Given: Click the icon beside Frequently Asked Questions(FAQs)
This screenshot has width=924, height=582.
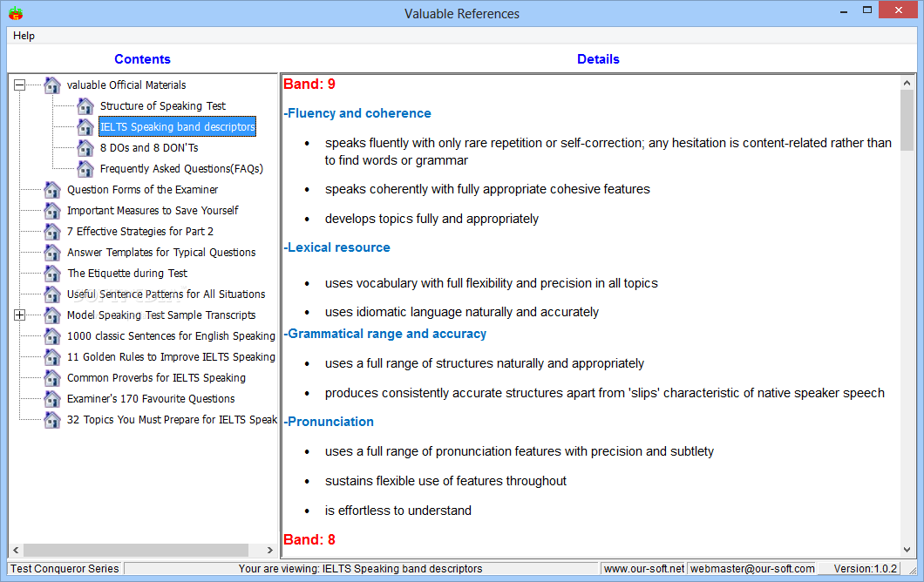Looking at the screenshot, I should coord(85,169).
